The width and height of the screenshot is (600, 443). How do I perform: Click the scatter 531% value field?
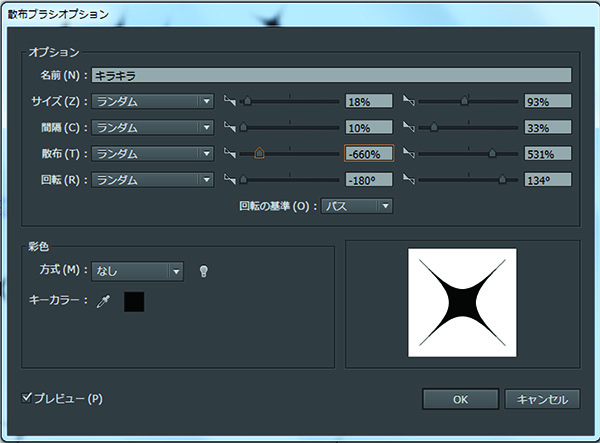click(548, 154)
